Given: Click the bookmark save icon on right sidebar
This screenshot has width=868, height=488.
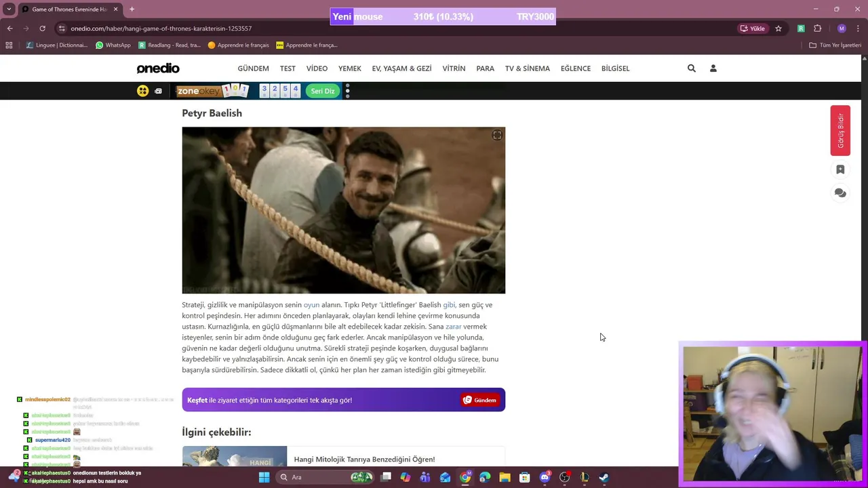Looking at the screenshot, I should coord(840,169).
